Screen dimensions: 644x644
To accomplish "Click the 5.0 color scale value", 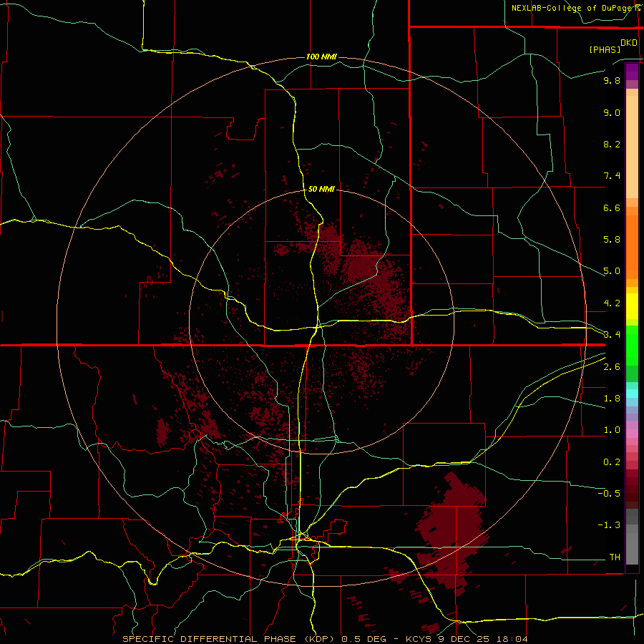I will point(612,271).
